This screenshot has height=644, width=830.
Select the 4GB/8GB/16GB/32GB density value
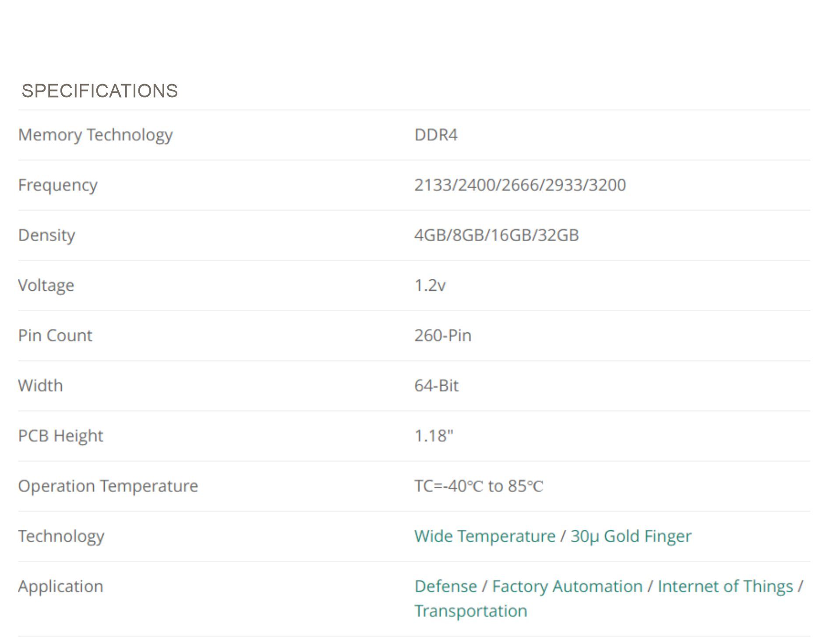497,236
